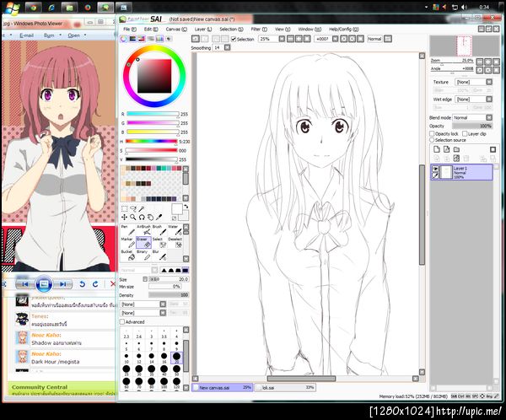Select the Water tool
This screenshot has width=506, height=420.
(x=175, y=230)
